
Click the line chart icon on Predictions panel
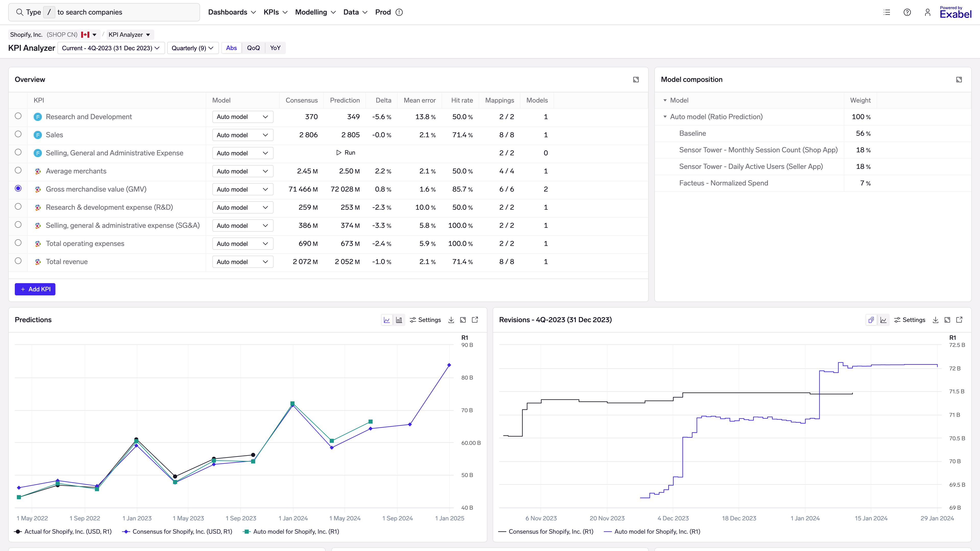[387, 320]
